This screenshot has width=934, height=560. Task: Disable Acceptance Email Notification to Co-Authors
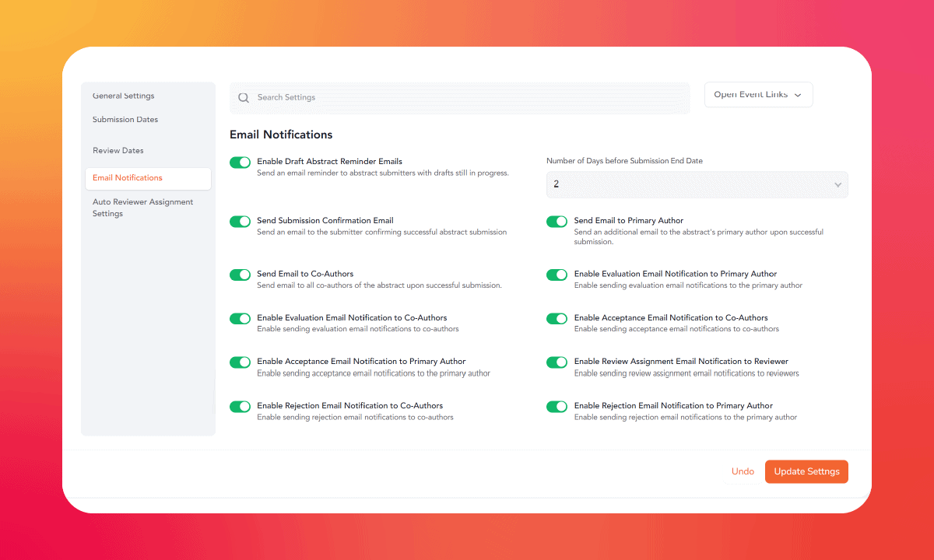[557, 318]
